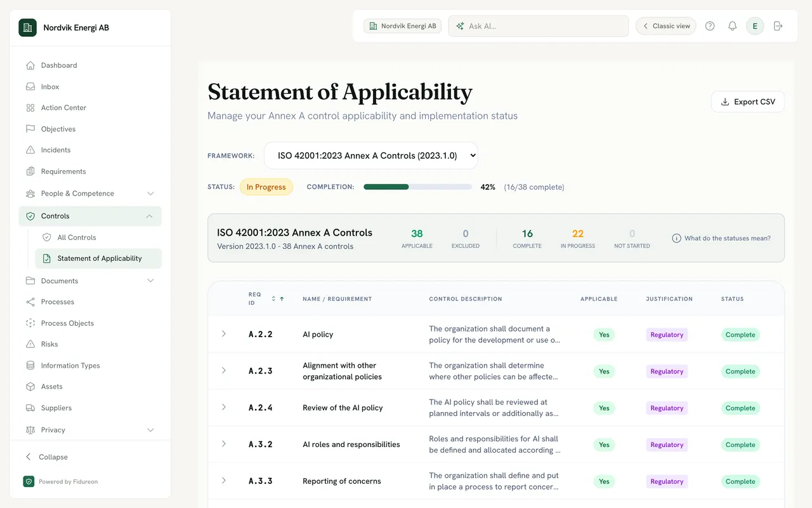Screen dimensions: 812x508
Task: Collapse the sidebar
Action: [x=46, y=457]
